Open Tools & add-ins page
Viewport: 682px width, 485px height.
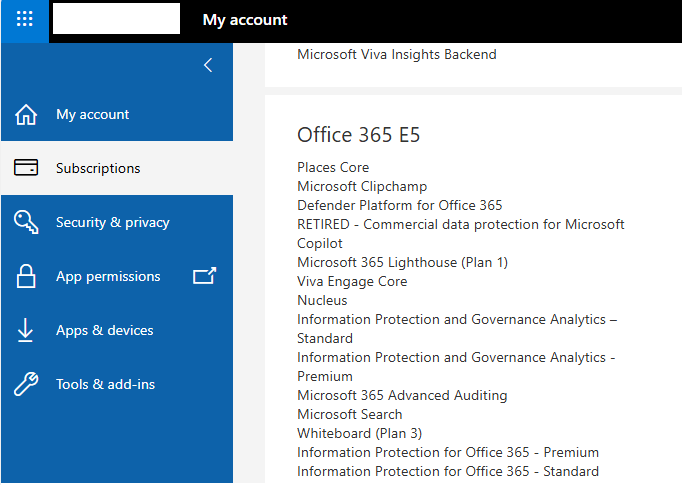pyautogui.click(x=117, y=384)
